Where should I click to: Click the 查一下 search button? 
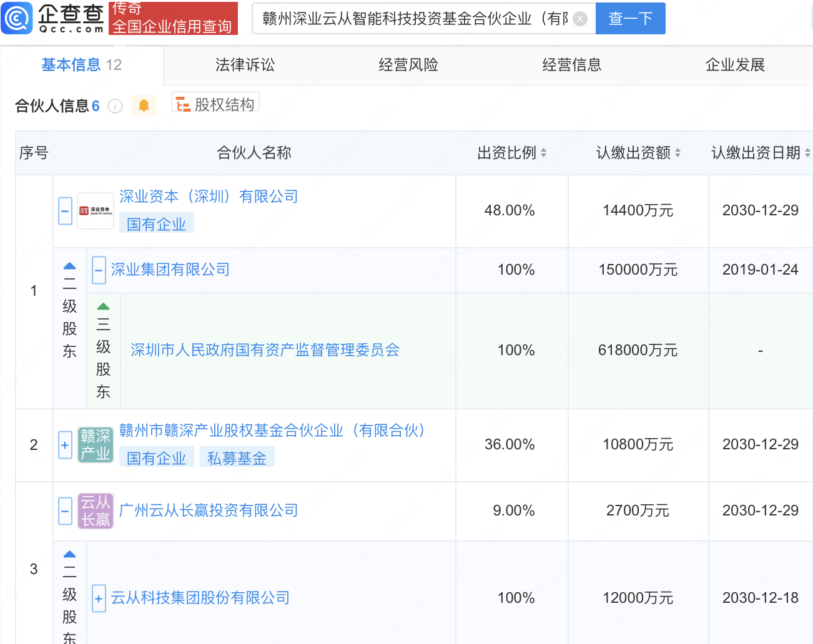630,19
